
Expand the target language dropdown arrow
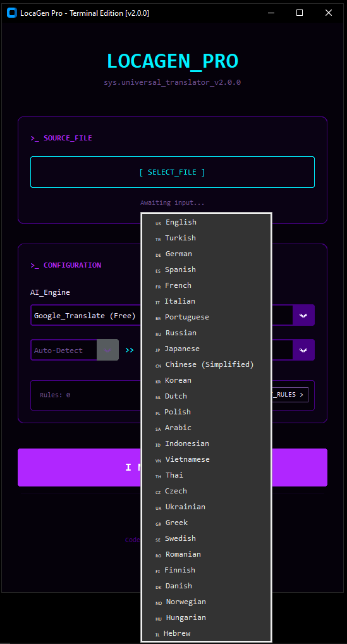pos(303,350)
